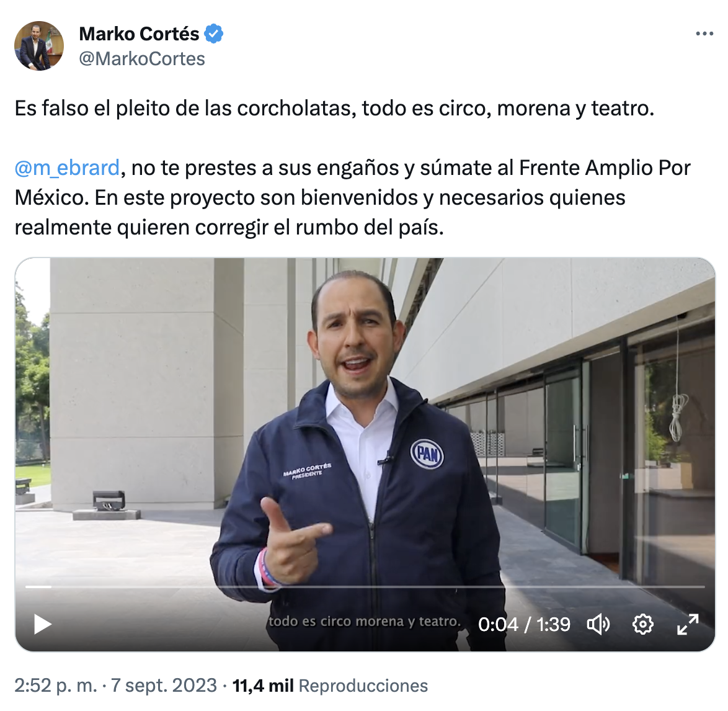Screen dimensions: 728x711
Task: Open the three-dot more options menu
Action: (704, 34)
